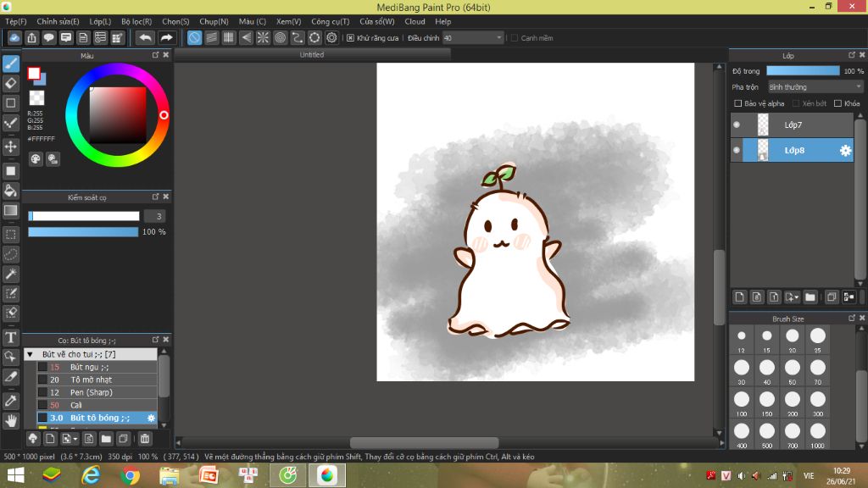Viewport: 868px width, 488px height.
Task: Open the Tệp(F) menu
Action: point(15,21)
